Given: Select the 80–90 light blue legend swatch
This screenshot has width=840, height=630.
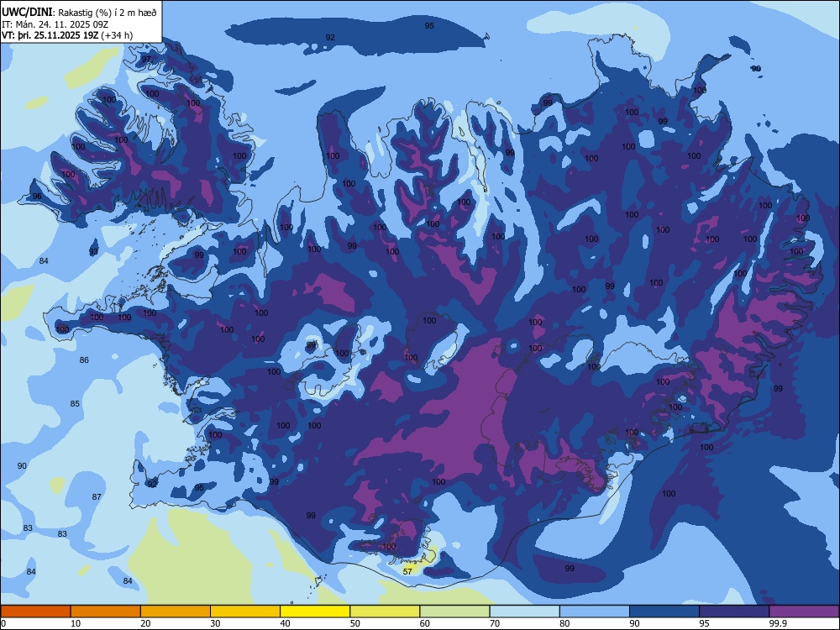Looking at the screenshot, I should click(595, 612).
